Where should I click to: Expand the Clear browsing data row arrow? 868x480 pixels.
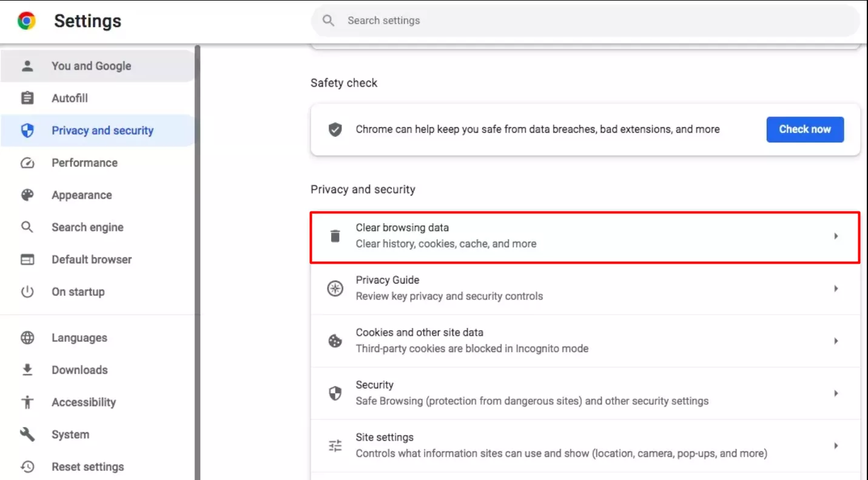(836, 236)
